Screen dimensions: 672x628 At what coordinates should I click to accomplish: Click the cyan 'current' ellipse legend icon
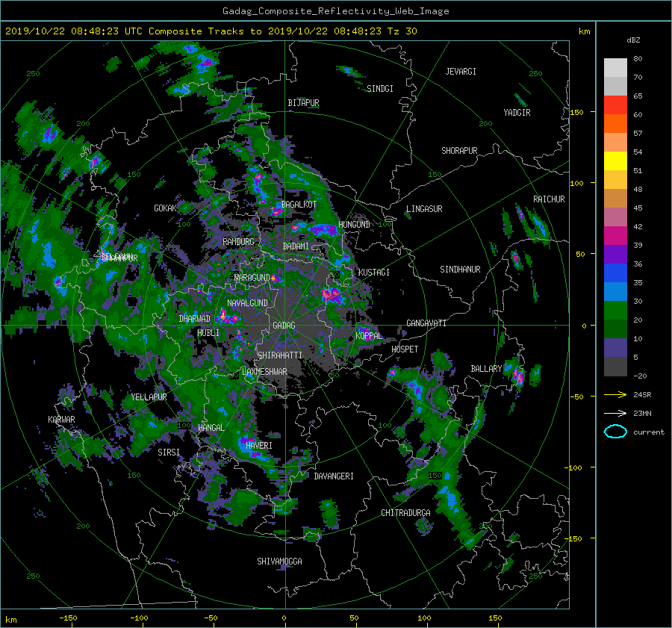pos(615,432)
